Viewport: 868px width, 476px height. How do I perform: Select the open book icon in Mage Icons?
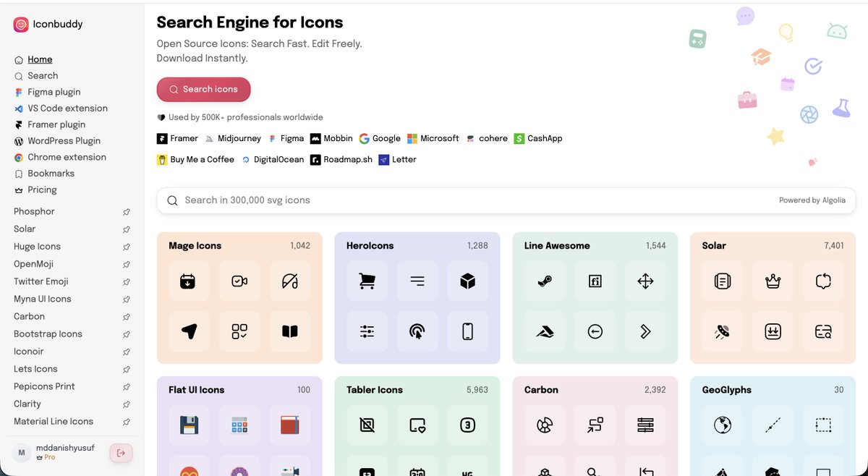tap(289, 331)
